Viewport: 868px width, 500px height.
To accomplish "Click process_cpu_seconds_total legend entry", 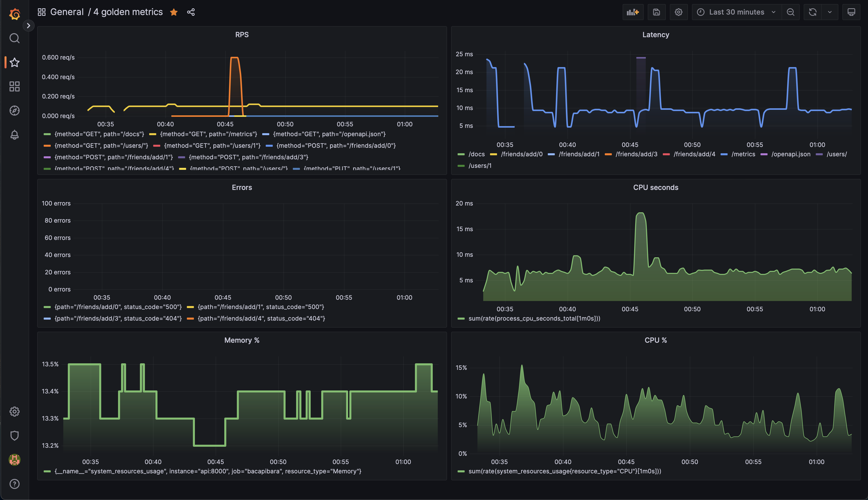I will (534, 319).
